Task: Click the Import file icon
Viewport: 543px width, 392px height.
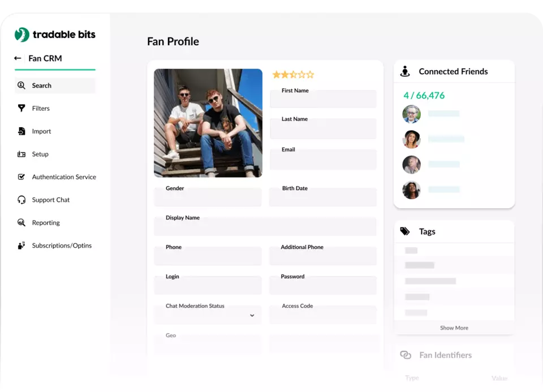Action: coord(21,131)
